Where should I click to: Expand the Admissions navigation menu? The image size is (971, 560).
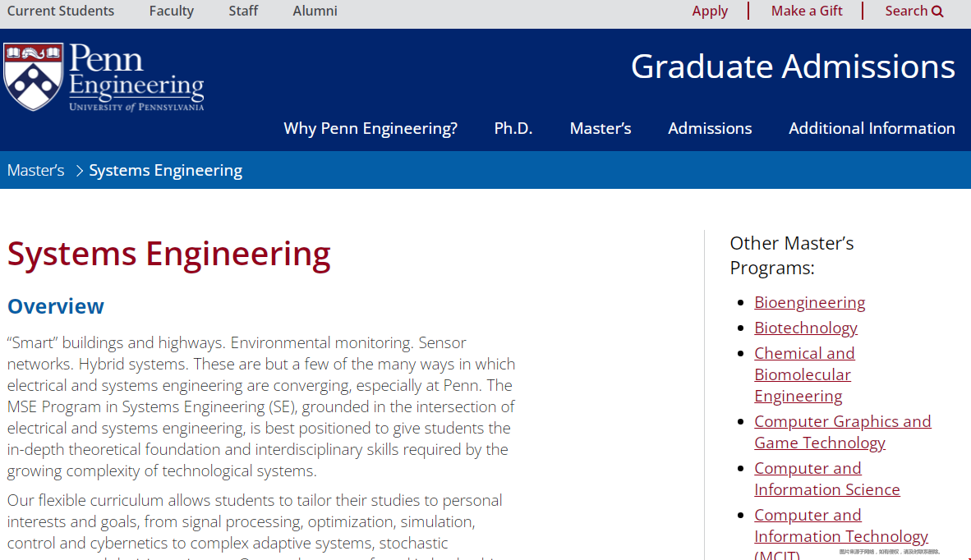(x=710, y=128)
